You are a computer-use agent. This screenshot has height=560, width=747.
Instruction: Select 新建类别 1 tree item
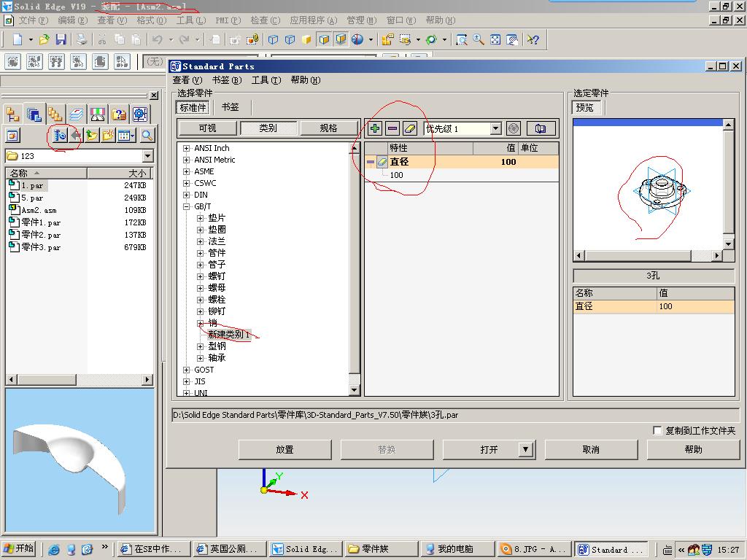click(x=228, y=335)
